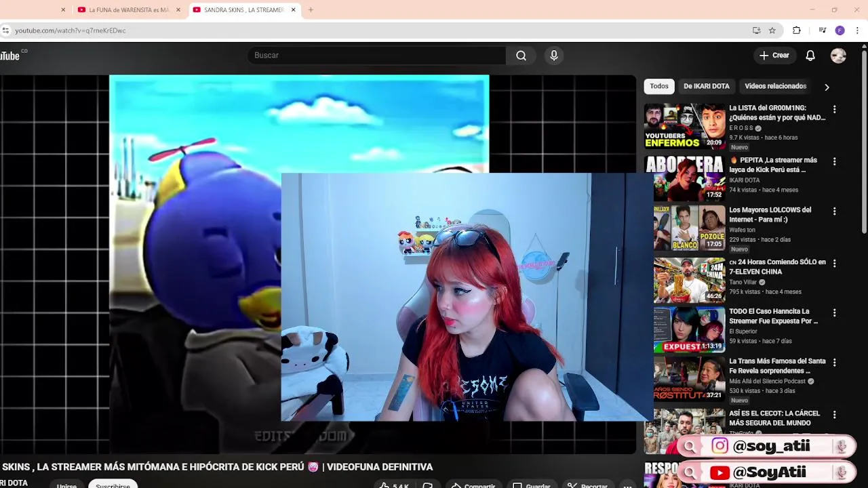The width and height of the screenshot is (868, 488).
Task: Open title 'TODO El Caso Hanncita'
Action: (773, 317)
